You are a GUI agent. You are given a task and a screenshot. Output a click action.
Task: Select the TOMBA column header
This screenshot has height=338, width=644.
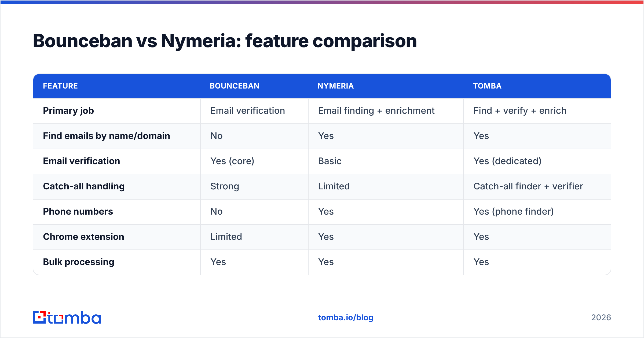pos(487,86)
